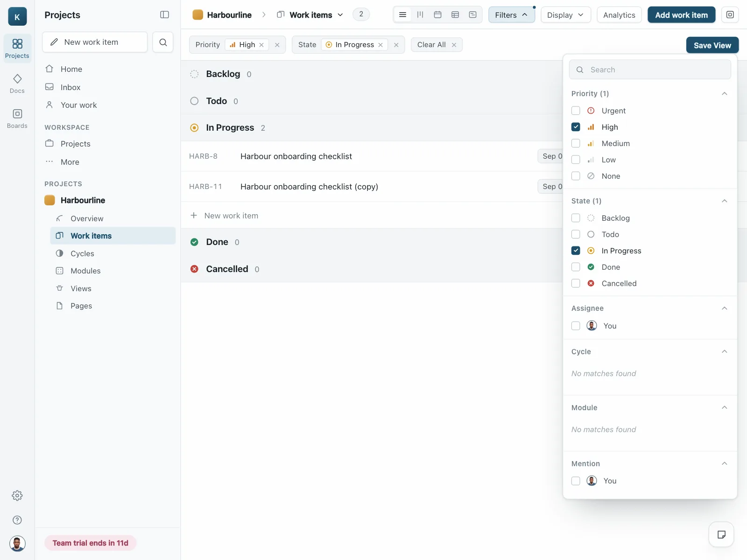The image size is (747, 560).
Task: Switch to calendar layout icon
Action: click(437, 15)
